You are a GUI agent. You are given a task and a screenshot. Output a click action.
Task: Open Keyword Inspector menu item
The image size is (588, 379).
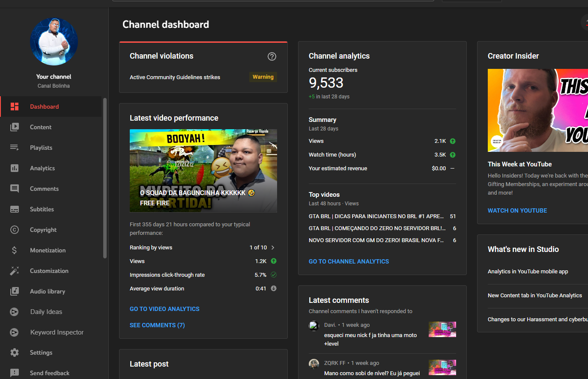(51, 332)
